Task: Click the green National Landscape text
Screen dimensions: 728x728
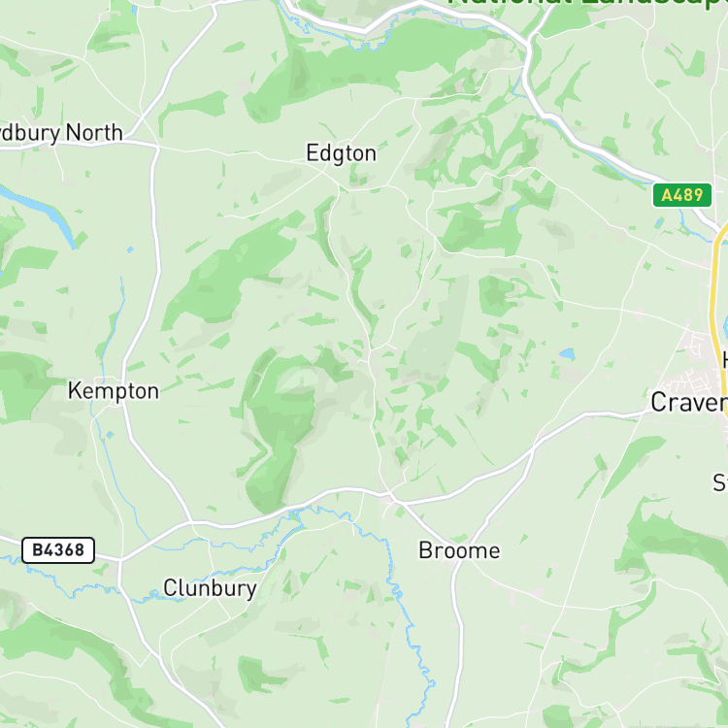Action: (587, 4)
